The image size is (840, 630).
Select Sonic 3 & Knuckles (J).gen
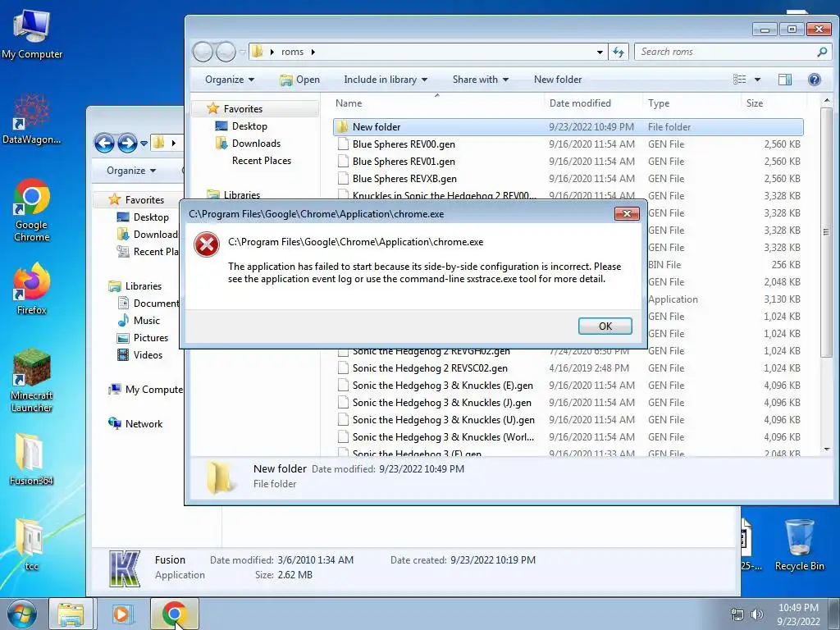coord(568,402)
